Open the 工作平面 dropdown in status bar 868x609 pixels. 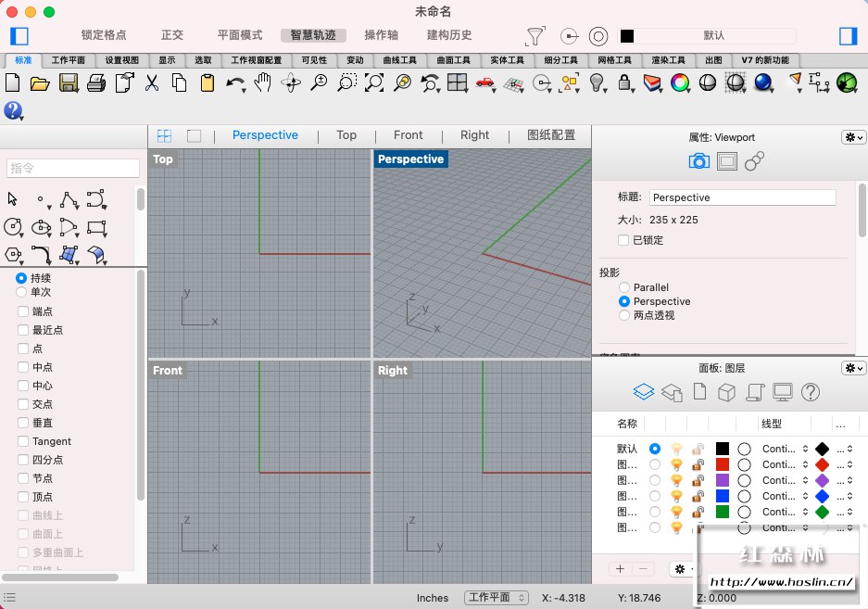[497, 598]
